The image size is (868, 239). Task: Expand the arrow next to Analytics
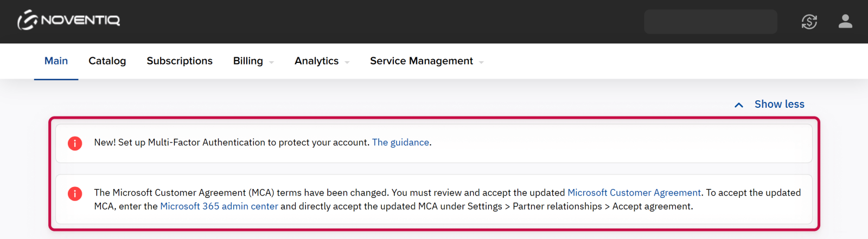(347, 62)
